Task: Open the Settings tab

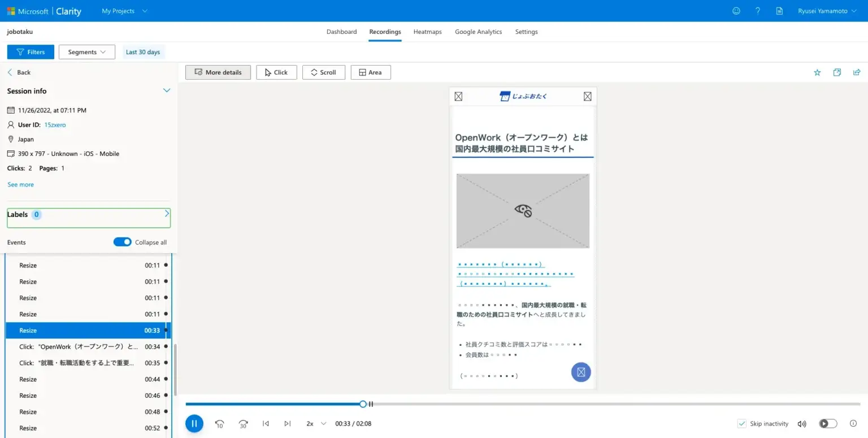Action: click(527, 32)
